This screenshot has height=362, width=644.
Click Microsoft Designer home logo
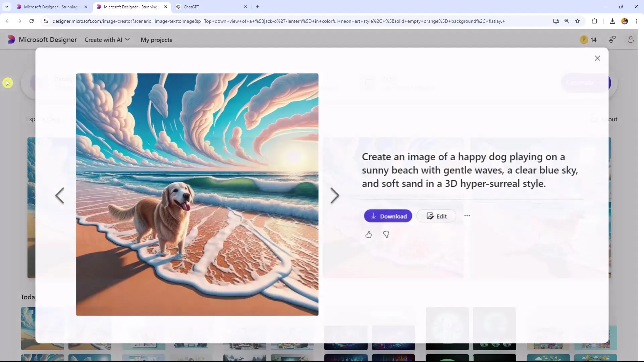point(11,40)
